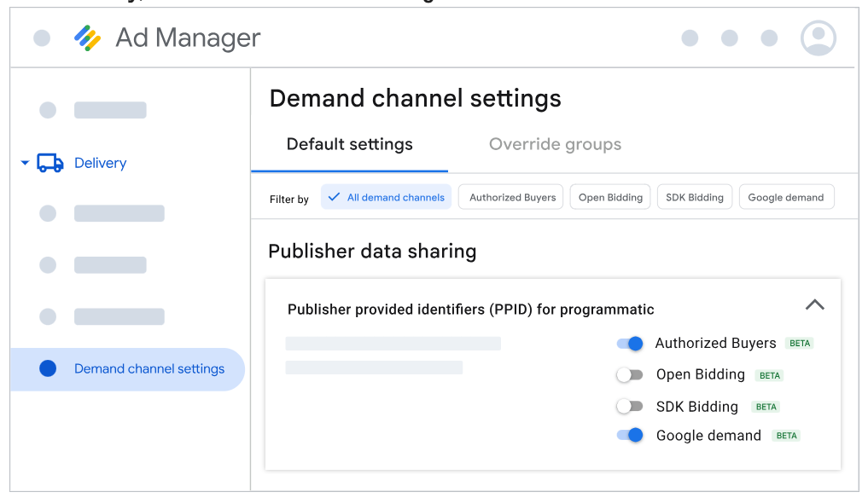Click the Demand channel settings page heading
This screenshot has width=868, height=498.
tap(415, 99)
